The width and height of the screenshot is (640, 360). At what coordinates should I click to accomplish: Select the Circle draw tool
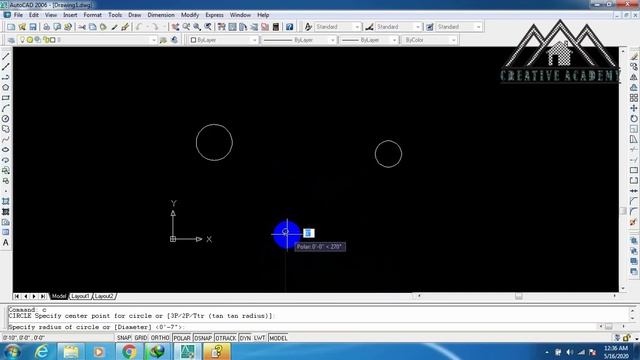point(6,119)
